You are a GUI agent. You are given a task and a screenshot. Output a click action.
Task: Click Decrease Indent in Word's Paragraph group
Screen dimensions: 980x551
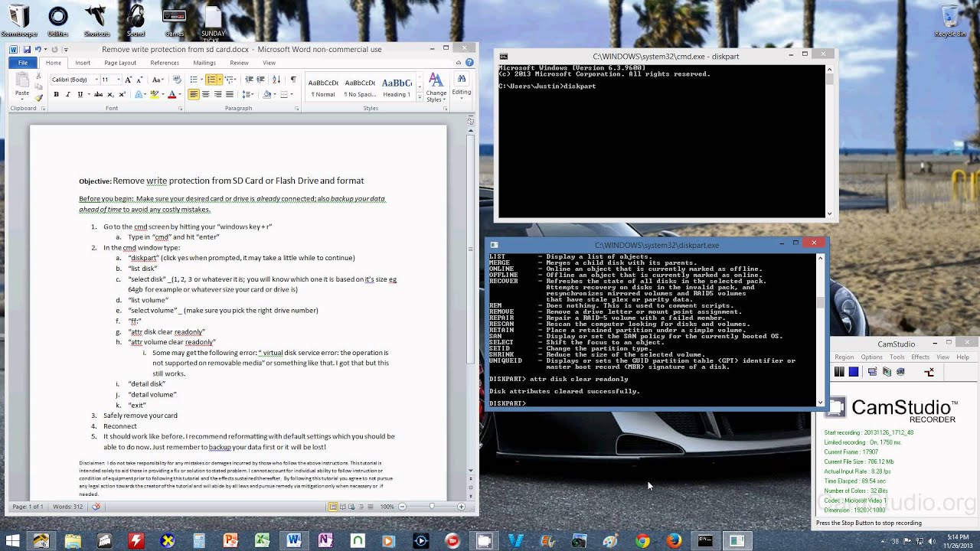tap(250, 80)
